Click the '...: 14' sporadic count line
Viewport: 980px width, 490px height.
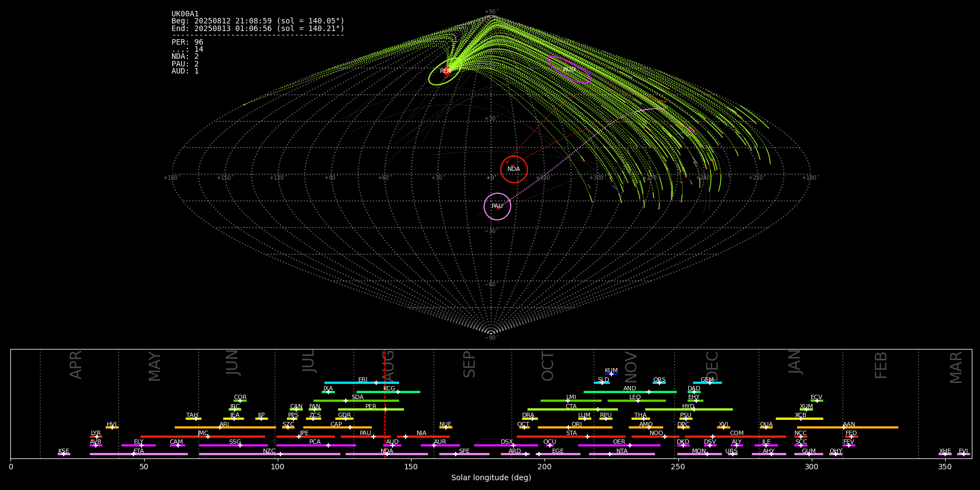coord(187,50)
